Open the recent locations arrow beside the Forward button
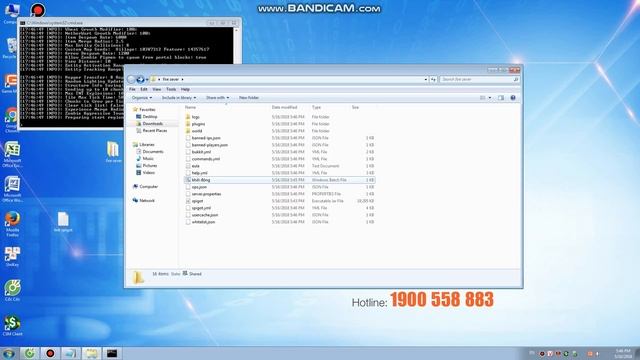The width and height of the screenshot is (640, 360). point(147,79)
